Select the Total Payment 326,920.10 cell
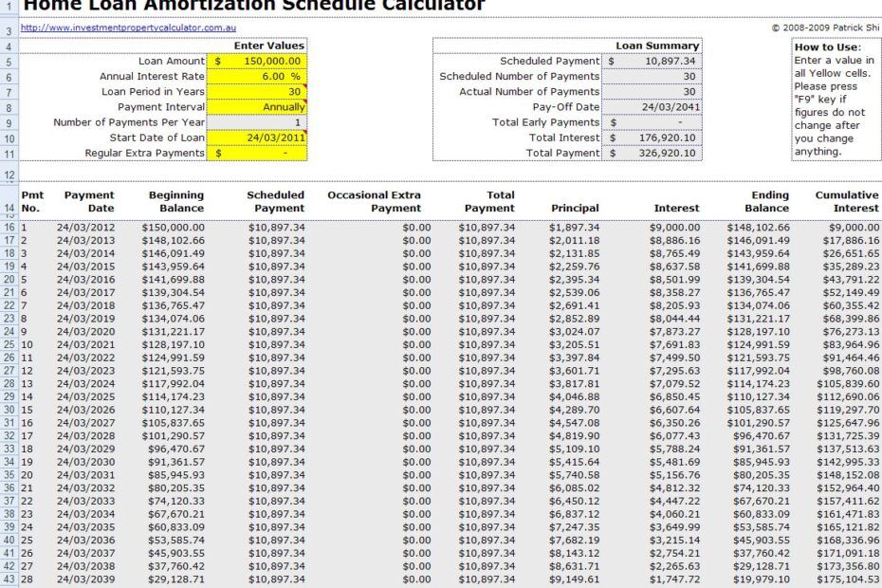 pyautogui.click(x=652, y=153)
